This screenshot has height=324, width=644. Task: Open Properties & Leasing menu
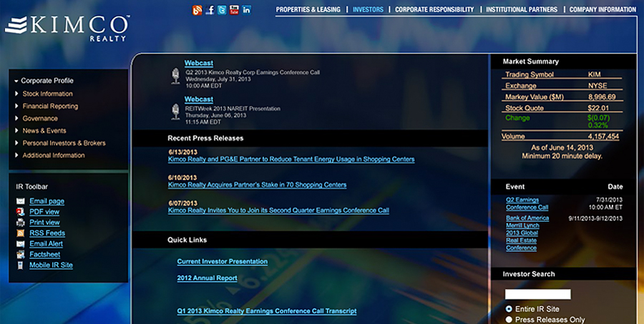pyautogui.click(x=308, y=9)
